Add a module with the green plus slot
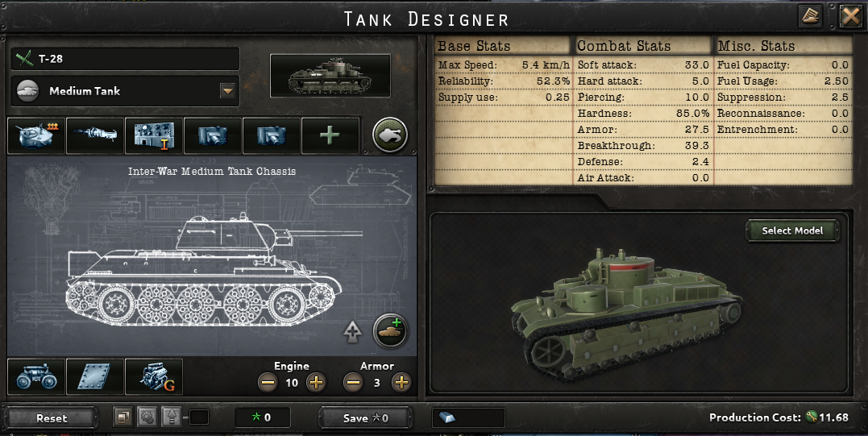Image resolution: width=868 pixels, height=436 pixels. [330, 135]
